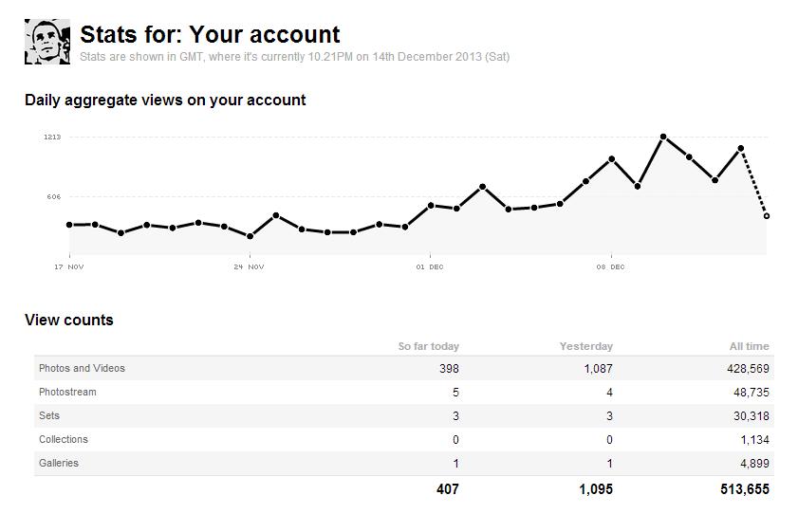798x532 pixels.
Task: Select the Sets row label
Action: pos(50,415)
